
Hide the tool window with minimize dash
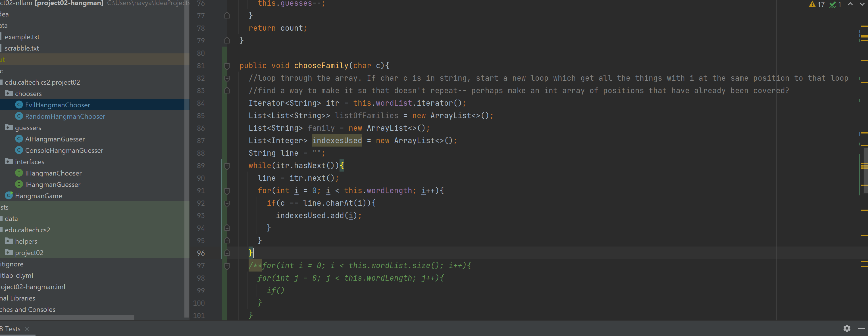[861, 328]
